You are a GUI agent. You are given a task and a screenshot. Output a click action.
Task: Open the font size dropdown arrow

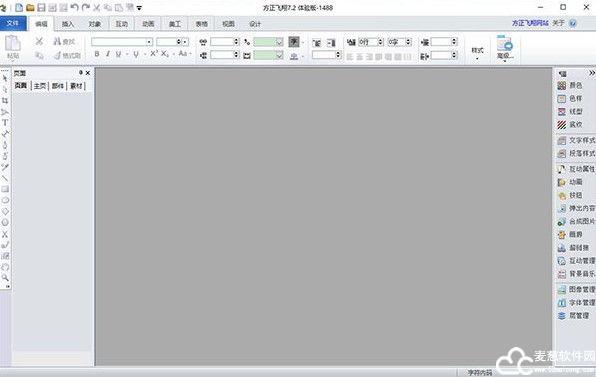(185, 42)
